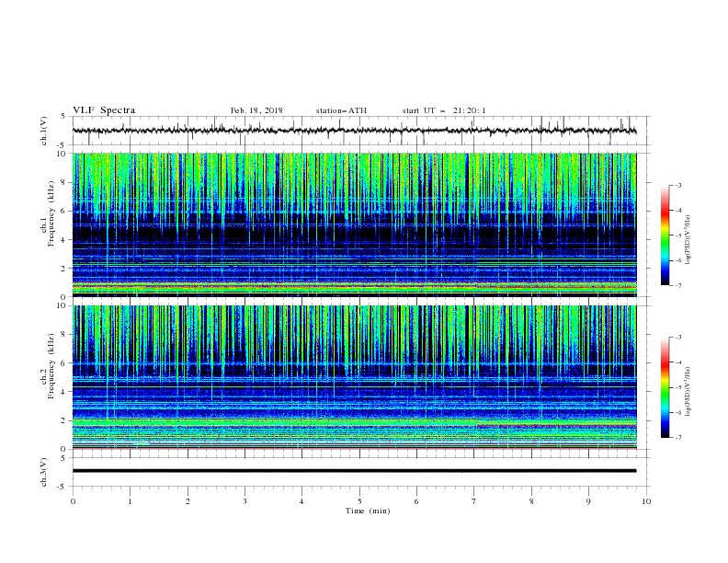Click the "6" kHz tick on ch.2 frequency axis
Viewport: 728px width, 563px height.
tap(64, 363)
